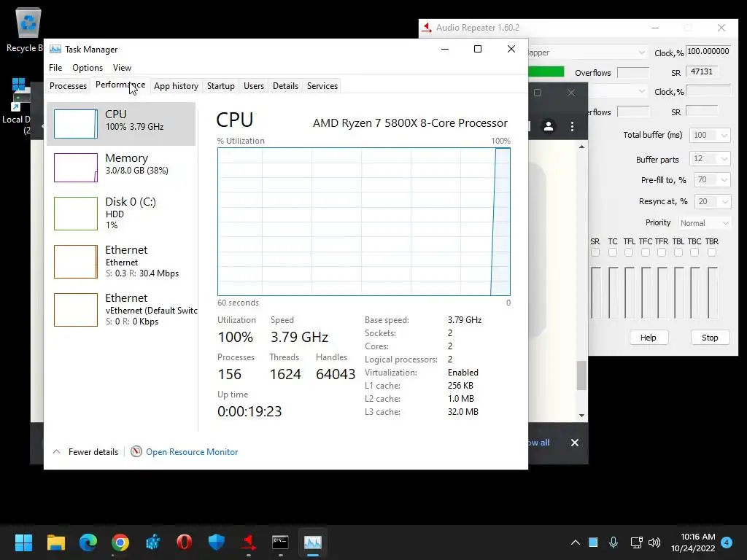Viewport: 747px width, 560px height.
Task: Open the notification count badge
Action: 727,542
